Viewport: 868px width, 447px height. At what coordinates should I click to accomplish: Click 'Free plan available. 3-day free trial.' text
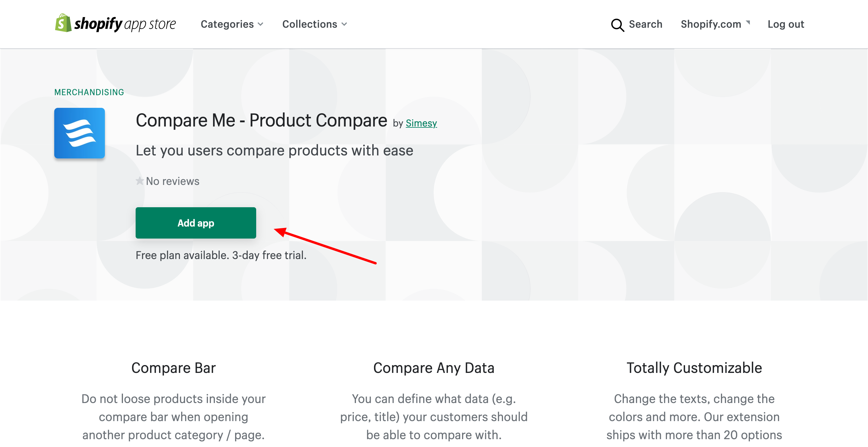(221, 255)
